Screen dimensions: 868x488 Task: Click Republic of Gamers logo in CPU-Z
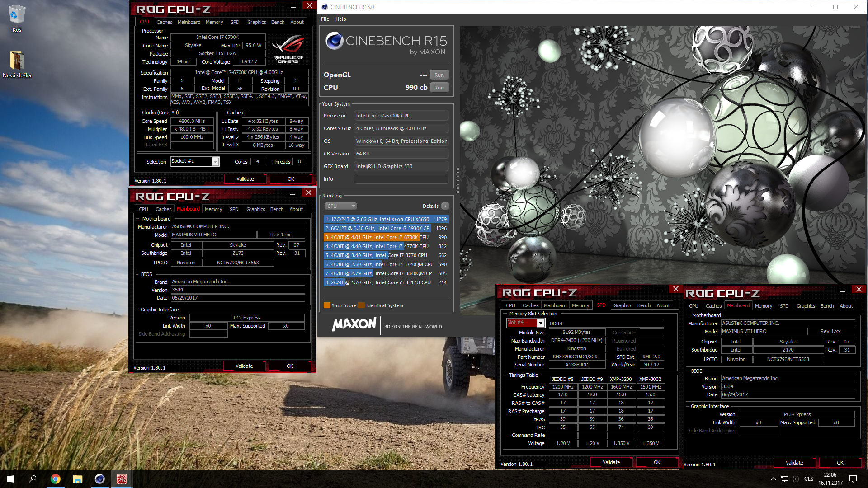click(288, 49)
